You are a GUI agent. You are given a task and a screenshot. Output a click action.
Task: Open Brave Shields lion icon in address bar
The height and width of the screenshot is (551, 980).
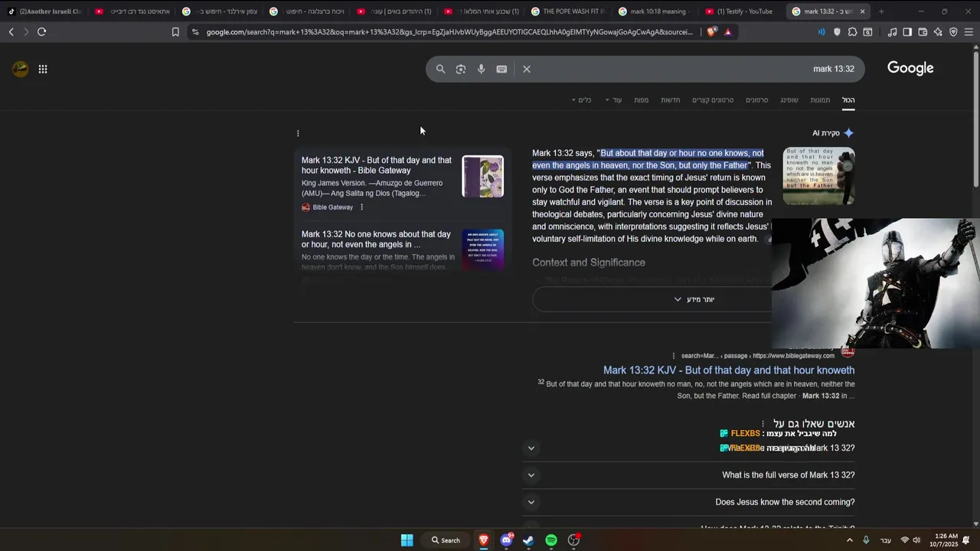(712, 32)
